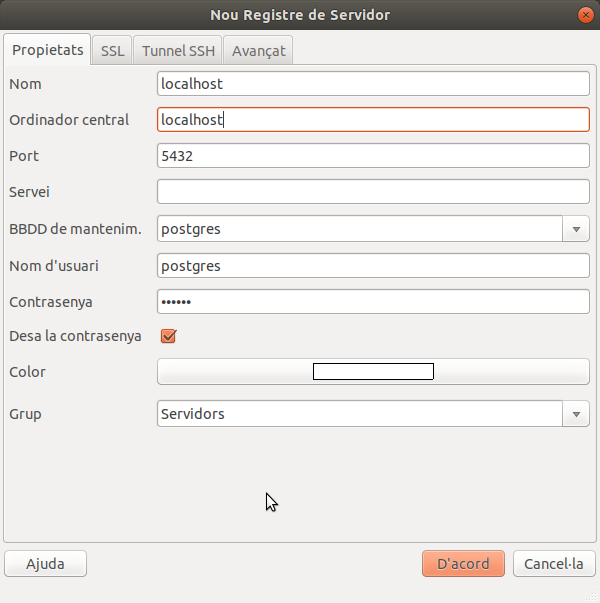Focus the Contrasenya password field
Screen dimensions: 600x603
[373, 302]
